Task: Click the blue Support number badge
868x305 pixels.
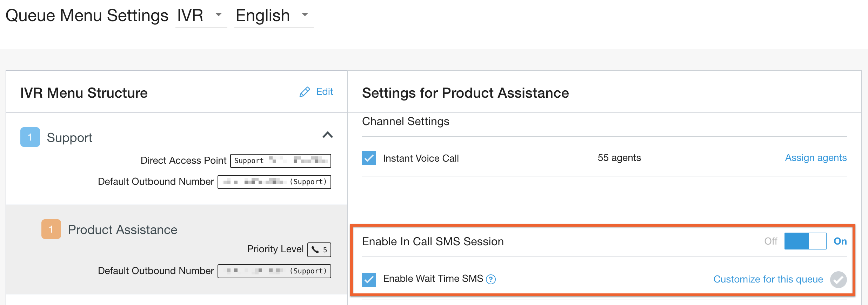Action: click(x=30, y=137)
